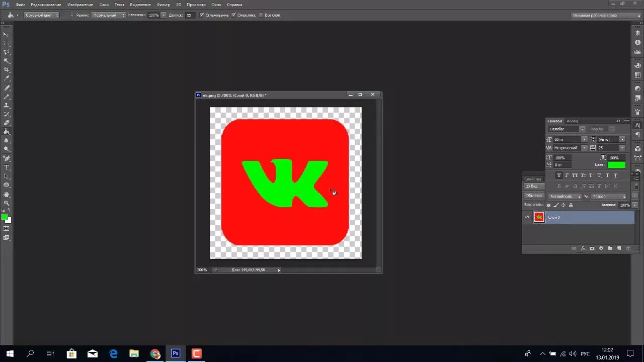
Task: Select the Paint Bucket tool
Action: [x=7, y=132]
